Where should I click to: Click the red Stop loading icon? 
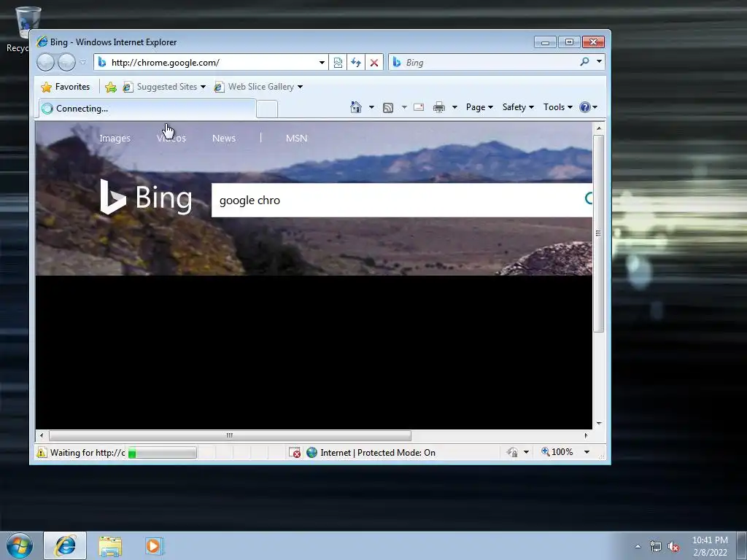click(x=374, y=63)
